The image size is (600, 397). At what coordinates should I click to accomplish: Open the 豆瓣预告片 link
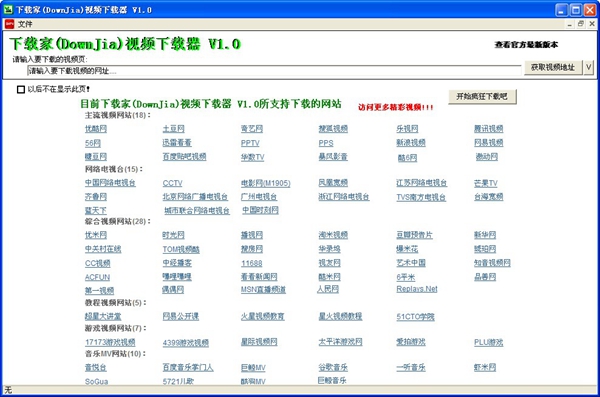pyautogui.click(x=414, y=235)
